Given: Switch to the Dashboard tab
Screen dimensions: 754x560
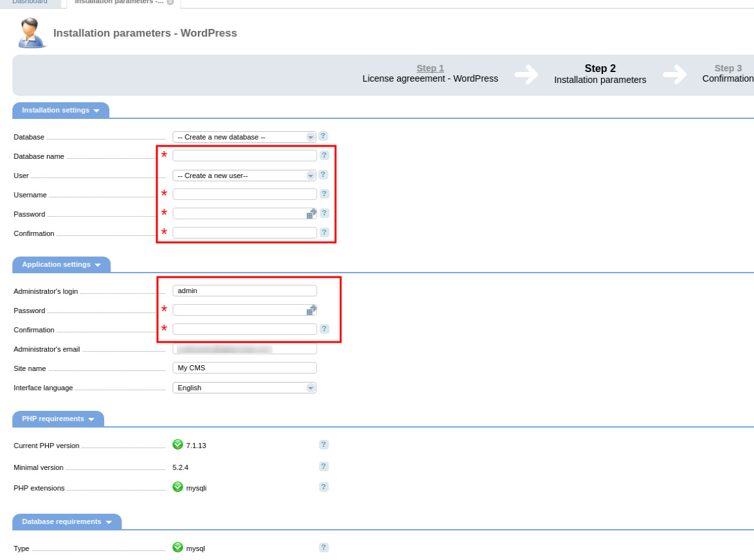Looking at the screenshot, I should [29, 3].
